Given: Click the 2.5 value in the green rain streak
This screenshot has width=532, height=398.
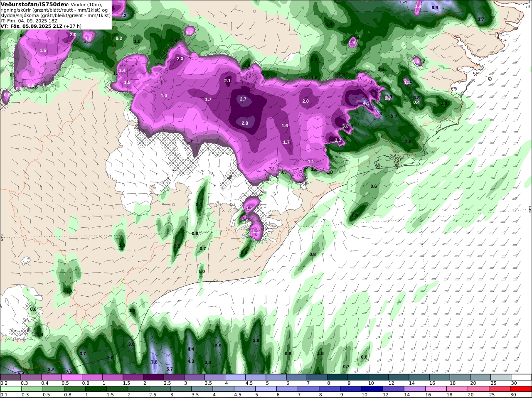Looking at the screenshot, I should point(177,246).
